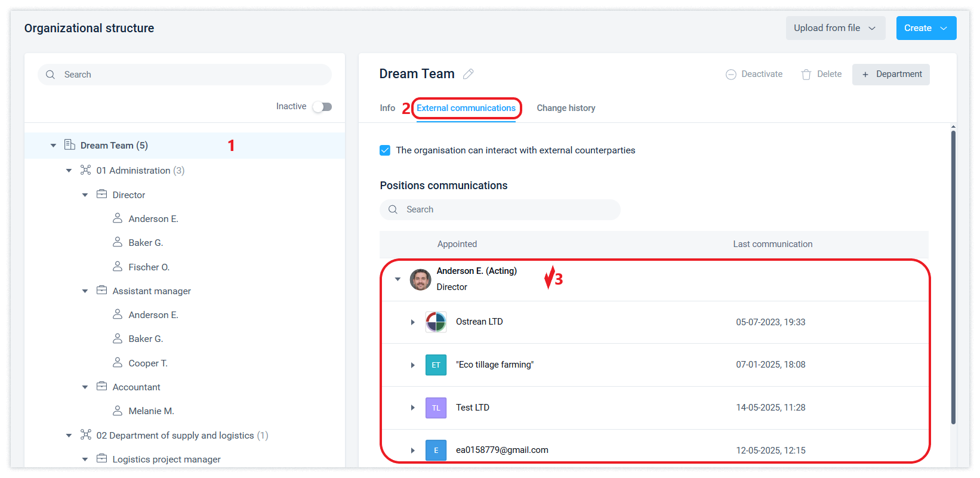This screenshot has height=478, width=980.
Task: Click the pencil edit icon beside Dream Team
Action: tap(469, 74)
